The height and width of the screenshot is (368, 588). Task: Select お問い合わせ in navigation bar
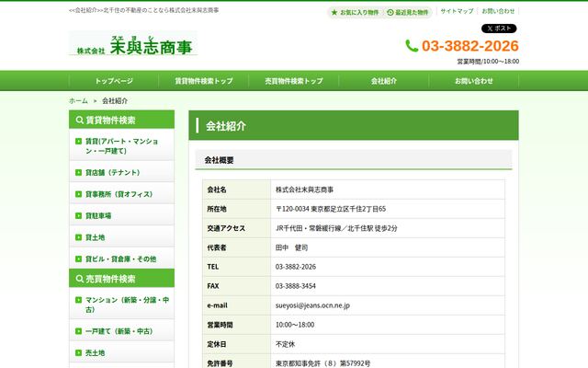474,81
